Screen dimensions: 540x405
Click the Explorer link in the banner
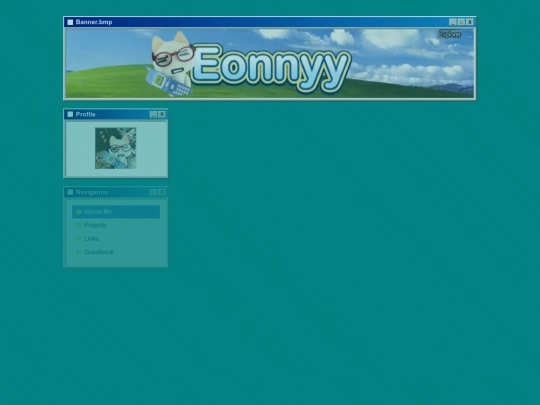(x=449, y=34)
